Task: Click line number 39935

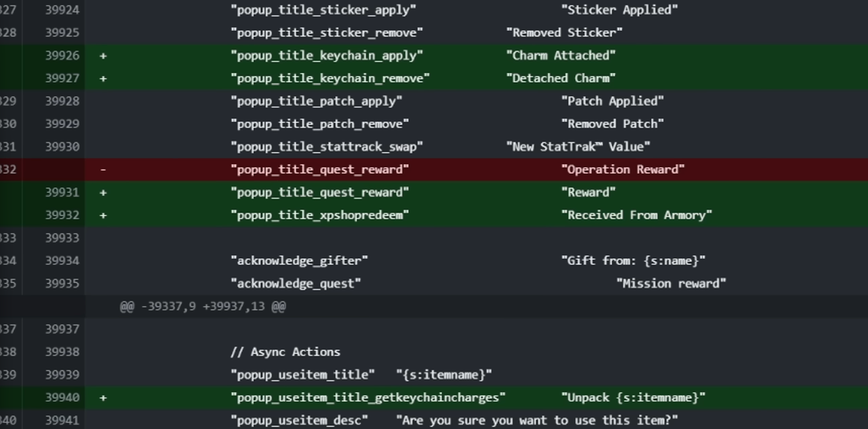Action: (x=62, y=284)
